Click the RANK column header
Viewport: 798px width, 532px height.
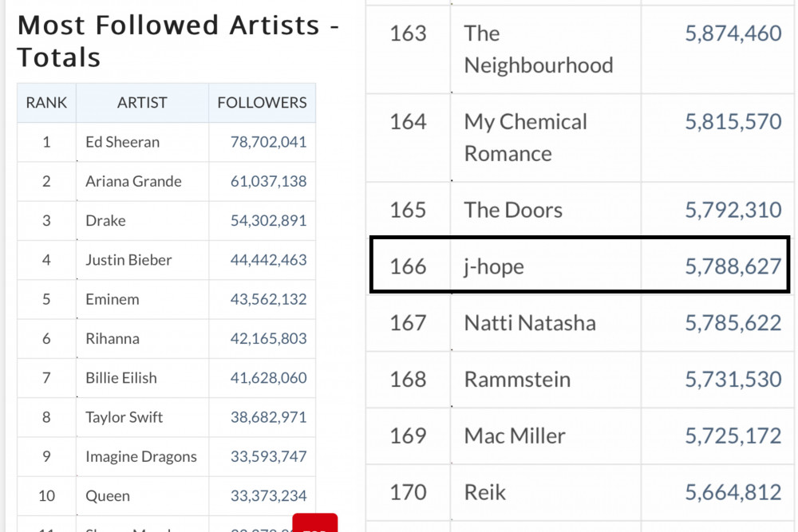(x=46, y=103)
